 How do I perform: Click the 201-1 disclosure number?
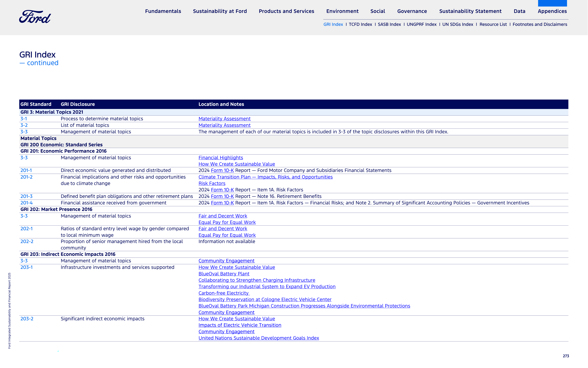(26, 171)
